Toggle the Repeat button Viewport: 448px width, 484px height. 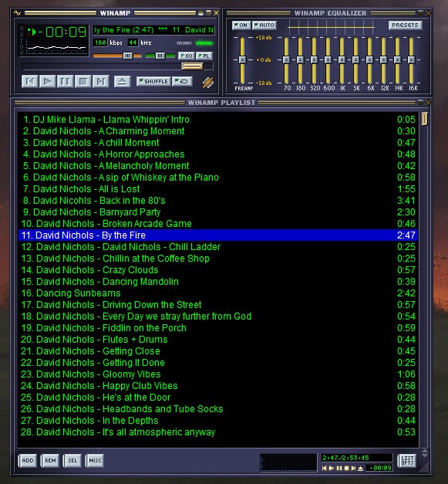point(182,81)
